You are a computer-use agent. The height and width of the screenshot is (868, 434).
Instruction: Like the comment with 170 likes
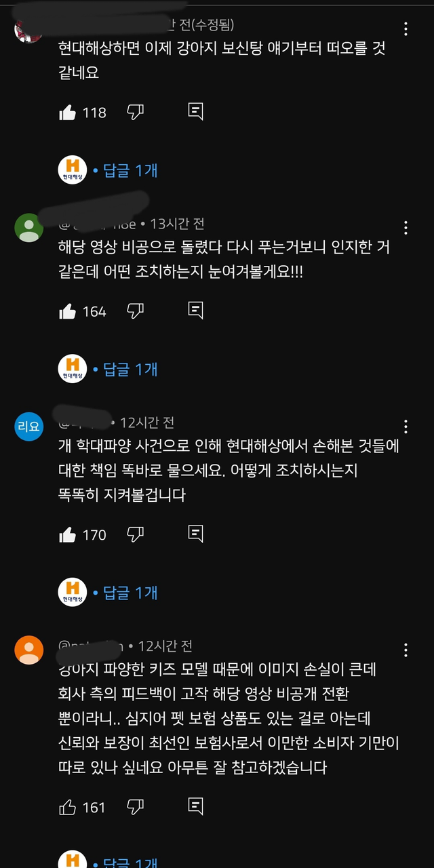coord(68,535)
